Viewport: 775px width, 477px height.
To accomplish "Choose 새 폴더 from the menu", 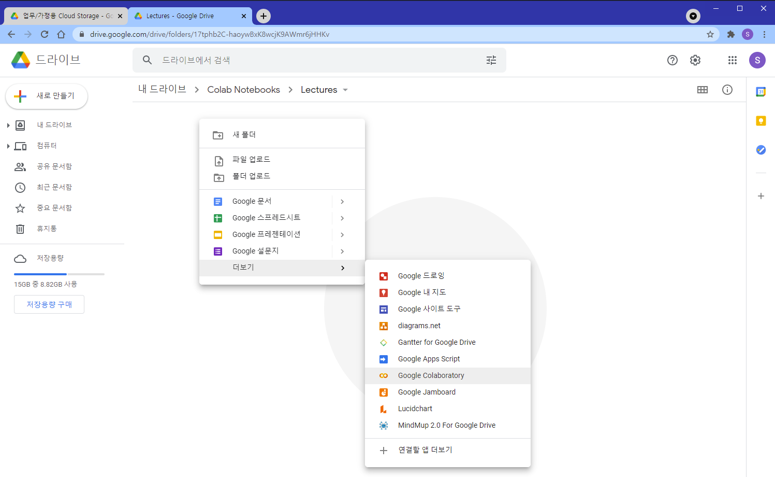I will pos(244,135).
